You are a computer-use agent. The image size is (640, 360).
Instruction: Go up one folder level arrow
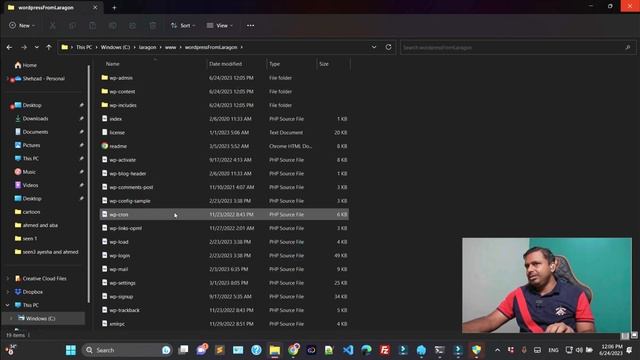coord(49,47)
